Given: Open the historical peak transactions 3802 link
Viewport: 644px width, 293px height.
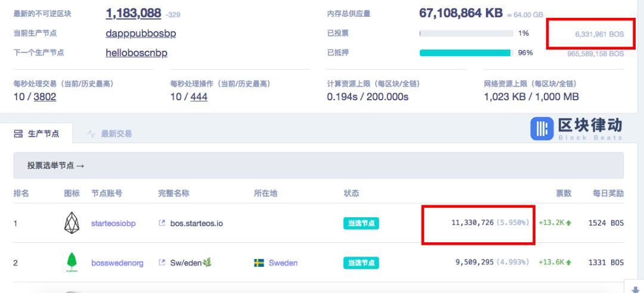Looking at the screenshot, I should pyautogui.click(x=45, y=97).
